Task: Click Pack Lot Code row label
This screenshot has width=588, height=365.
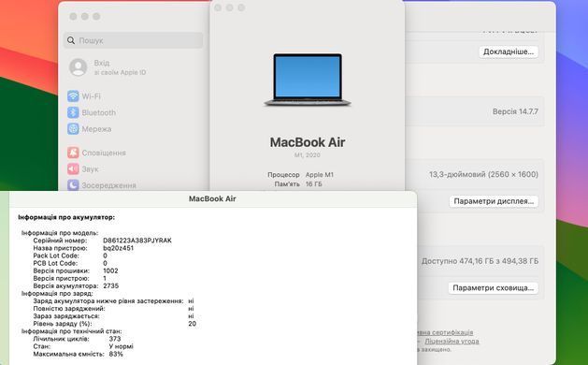Action: click(x=56, y=255)
